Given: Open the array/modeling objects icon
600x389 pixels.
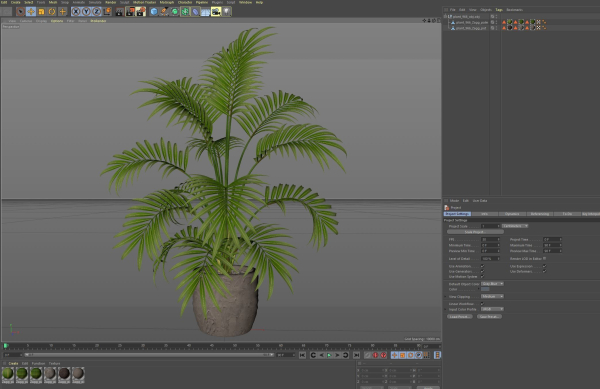Looking at the screenshot, I should point(185,12).
